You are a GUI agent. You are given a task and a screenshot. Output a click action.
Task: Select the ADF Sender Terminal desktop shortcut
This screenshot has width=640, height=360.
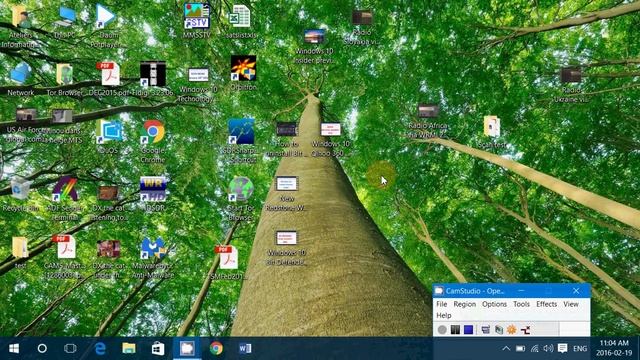point(64,199)
